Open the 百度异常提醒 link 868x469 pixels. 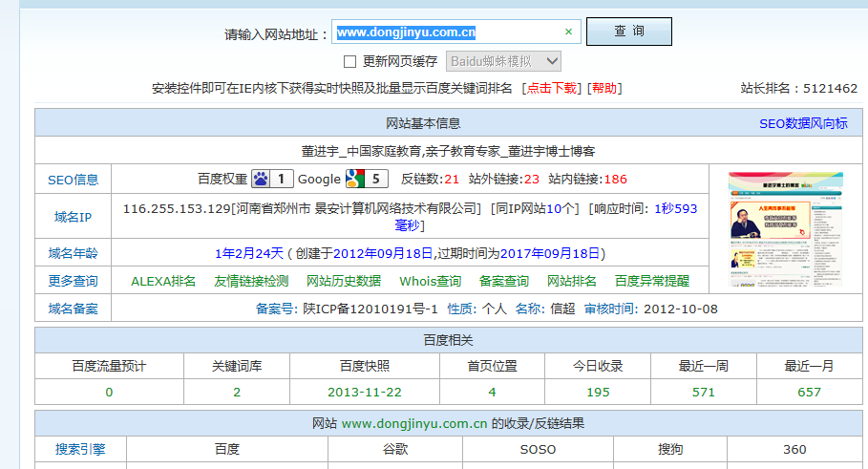[652, 281]
